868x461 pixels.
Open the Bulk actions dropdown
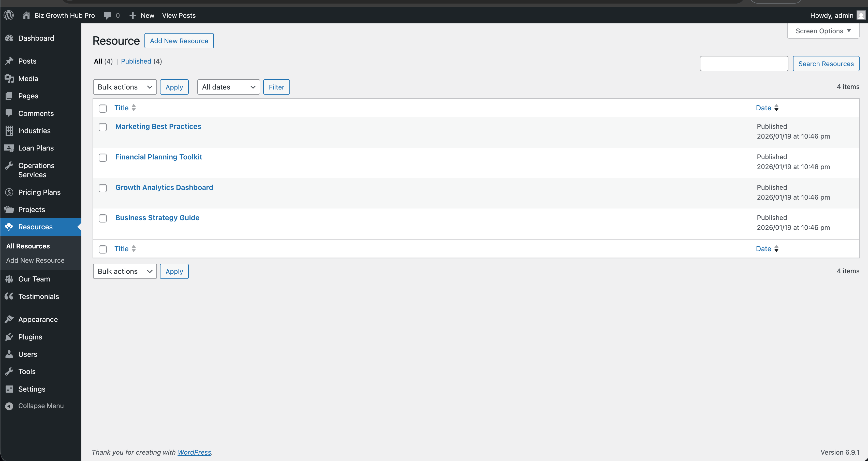(125, 87)
